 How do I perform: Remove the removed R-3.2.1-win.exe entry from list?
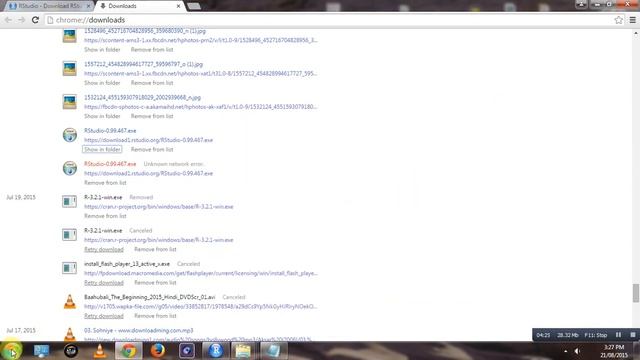coord(105,216)
